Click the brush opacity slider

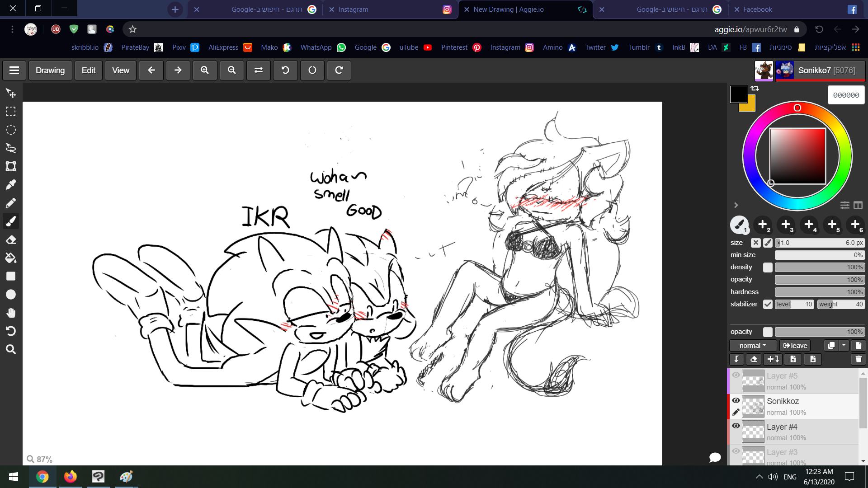(819, 280)
